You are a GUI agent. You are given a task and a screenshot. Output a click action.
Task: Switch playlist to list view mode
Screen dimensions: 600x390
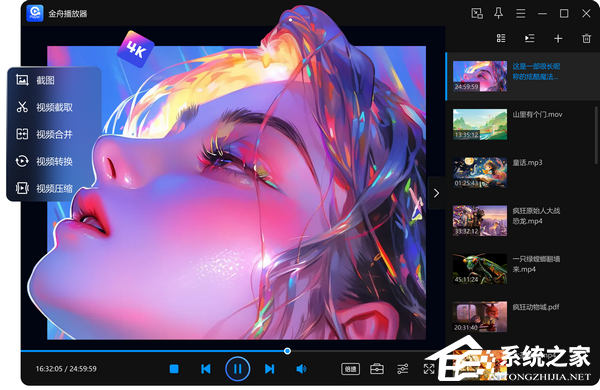(x=501, y=38)
